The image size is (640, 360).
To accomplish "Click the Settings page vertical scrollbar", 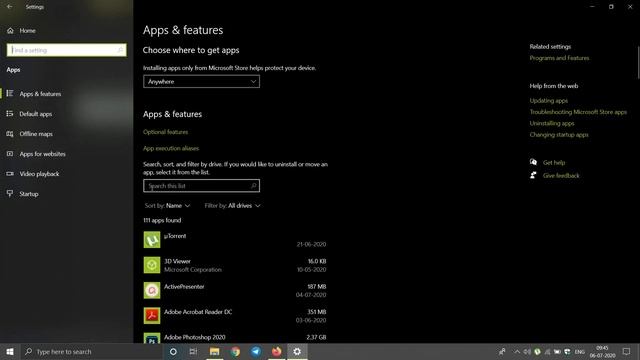I will (x=638, y=62).
